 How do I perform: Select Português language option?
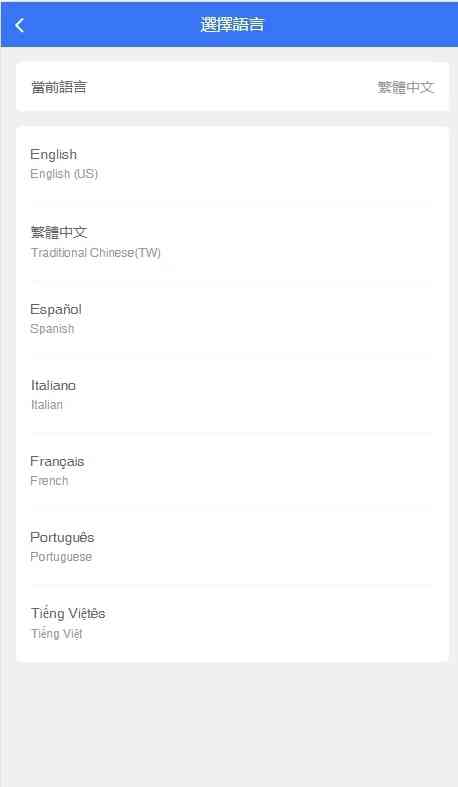[x=232, y=547]
